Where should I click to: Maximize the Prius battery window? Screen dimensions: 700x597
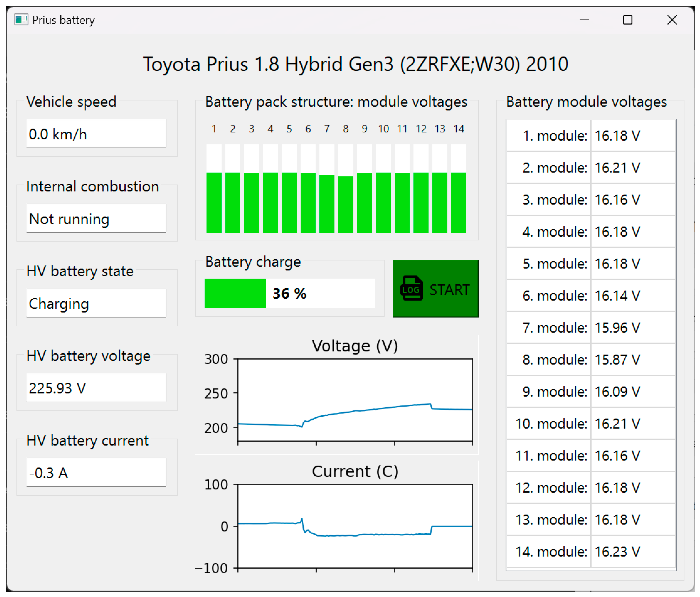pyautogui.click(x=627, y=20)
